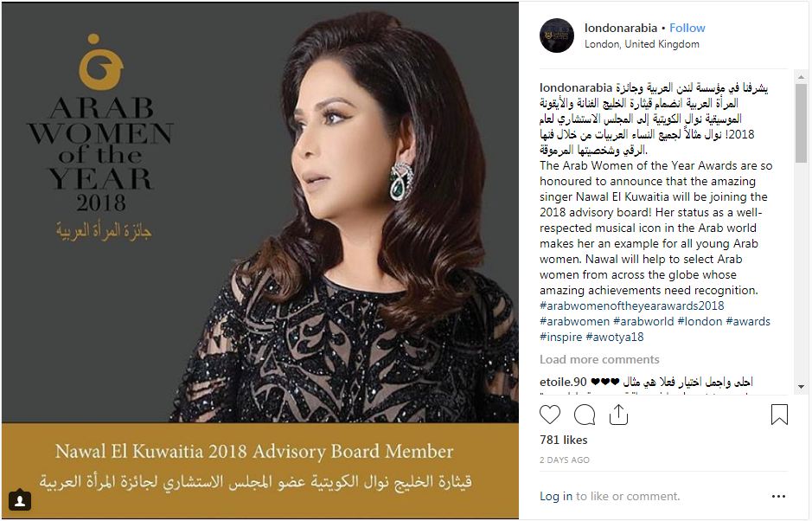Open londonarabia username in header
812x521 pixels.
click(620, 28)
